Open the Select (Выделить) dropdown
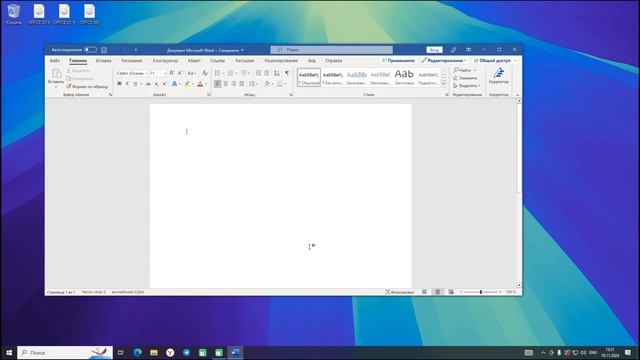 coord(466,86)
